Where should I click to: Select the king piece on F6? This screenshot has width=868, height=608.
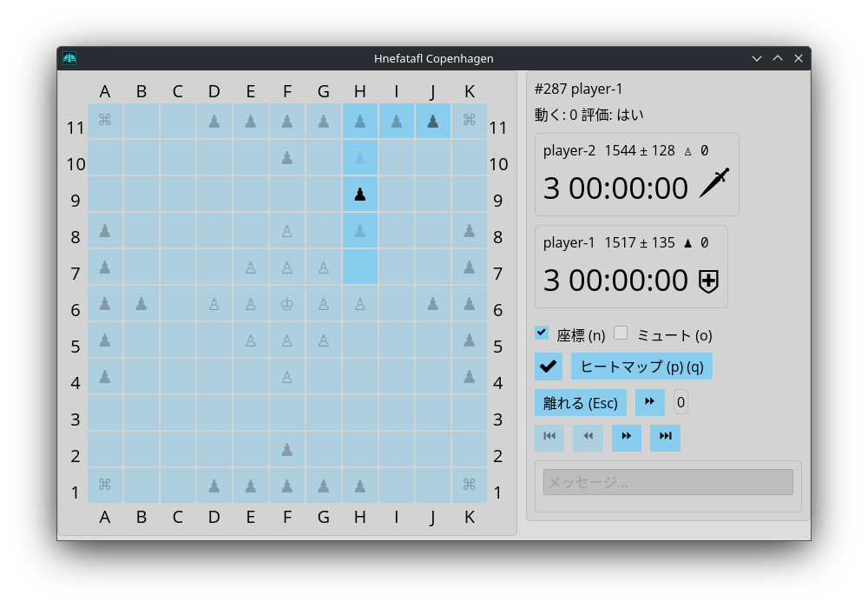click(x=287, y=304)
